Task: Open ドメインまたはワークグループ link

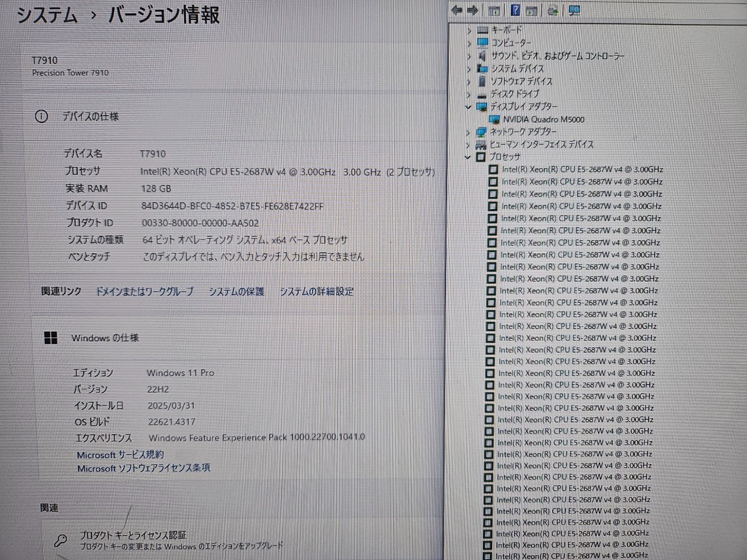Action: click(x=144, y=291)
